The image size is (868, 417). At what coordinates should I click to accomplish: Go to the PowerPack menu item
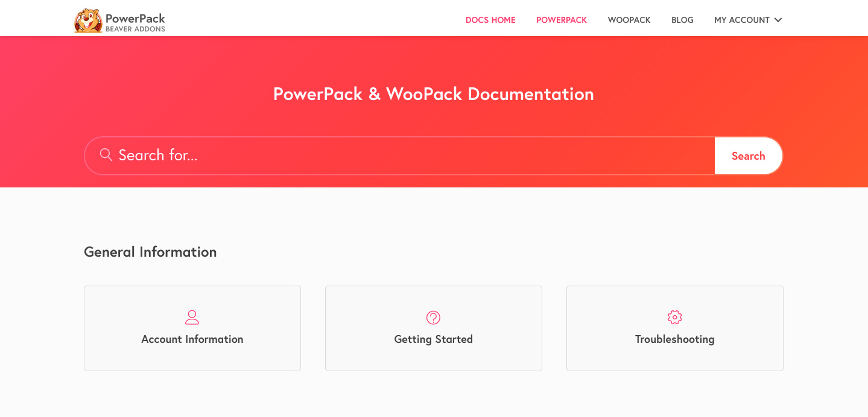562,20
